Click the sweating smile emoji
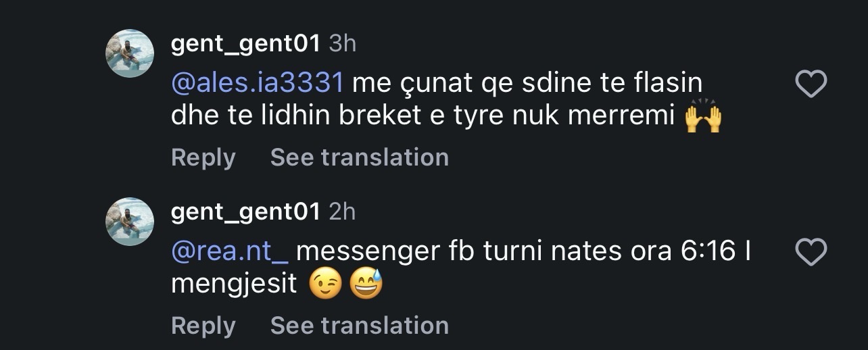868x350 pixels. [366, 285]
